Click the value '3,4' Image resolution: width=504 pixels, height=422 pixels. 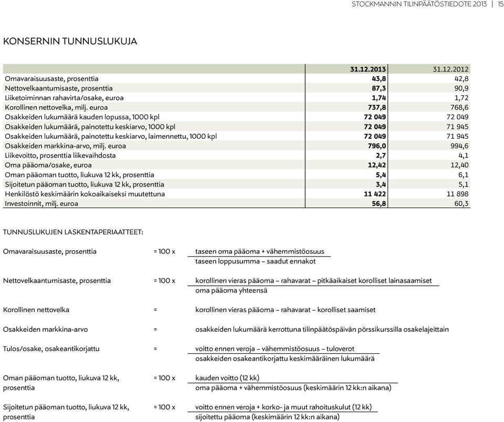tap(381, 185)
